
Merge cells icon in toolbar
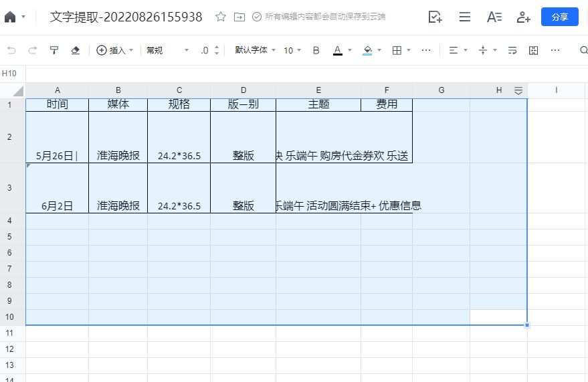[x=533, y=50]
